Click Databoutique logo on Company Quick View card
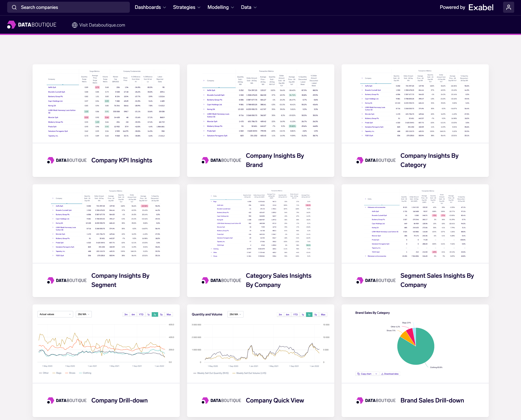Viewport: 521px width, 420px height. 221,400
